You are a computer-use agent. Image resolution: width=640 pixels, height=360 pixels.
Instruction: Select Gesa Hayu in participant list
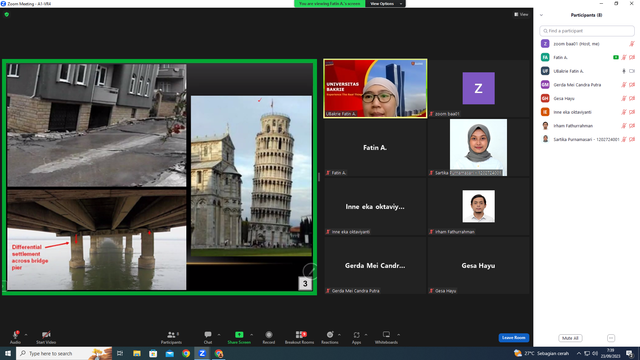pos(587,98)
